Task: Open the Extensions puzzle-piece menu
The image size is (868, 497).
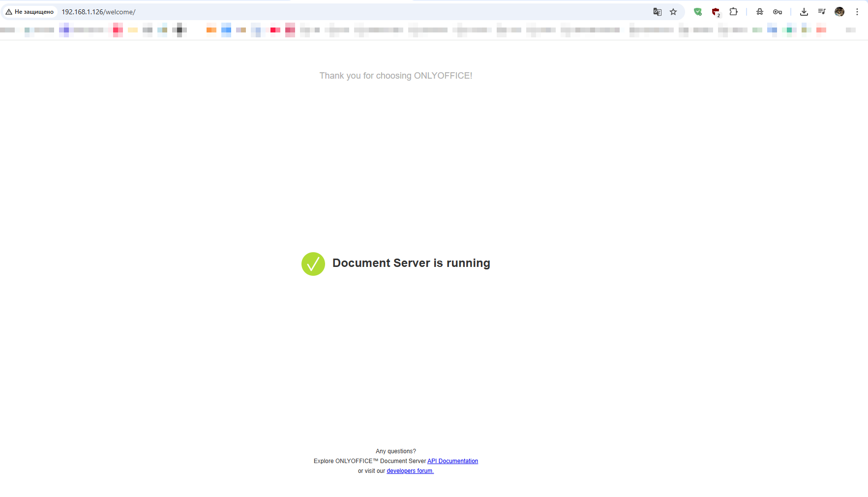Action: point(733,12)
